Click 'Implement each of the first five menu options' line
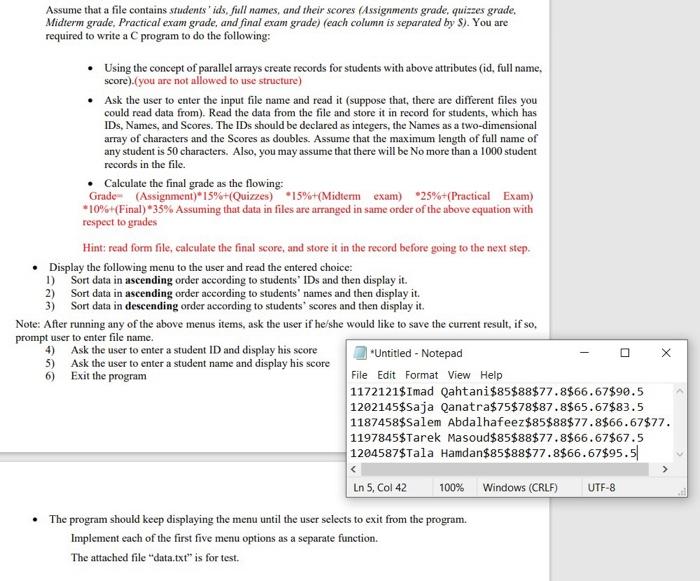Image resolution: width=700 pixels, height=581 pixels. [224, 538]
